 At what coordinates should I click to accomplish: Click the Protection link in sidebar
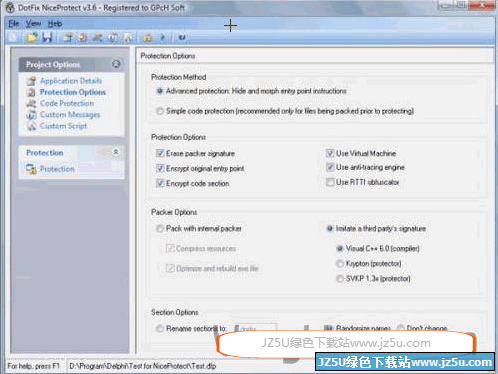[57, 169]
